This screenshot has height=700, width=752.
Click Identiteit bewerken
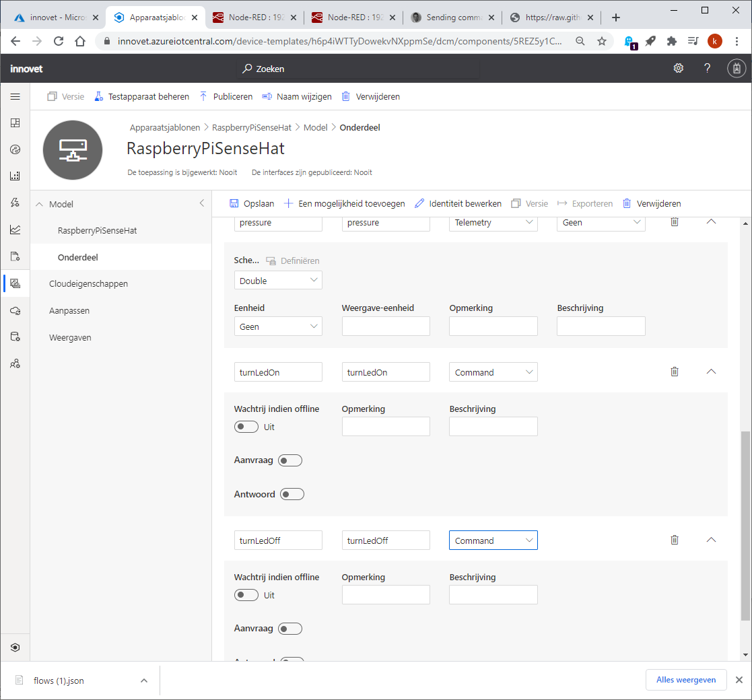(x=458, y=204)
